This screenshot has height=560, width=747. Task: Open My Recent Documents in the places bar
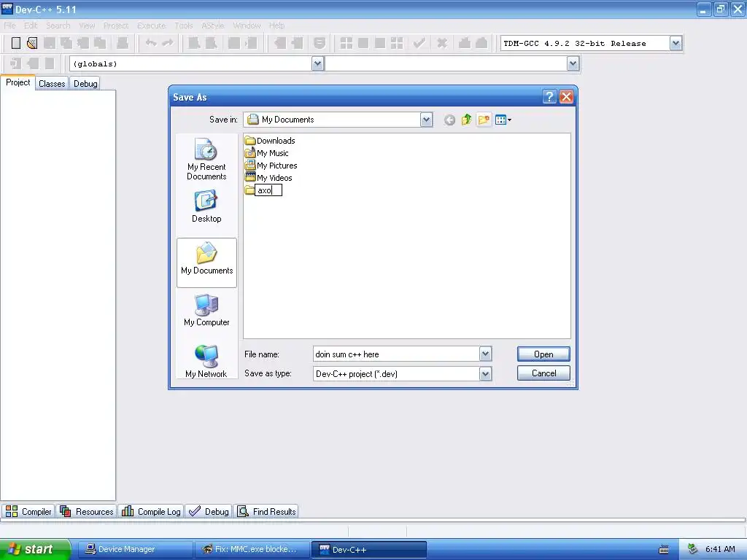click(206, 159)
